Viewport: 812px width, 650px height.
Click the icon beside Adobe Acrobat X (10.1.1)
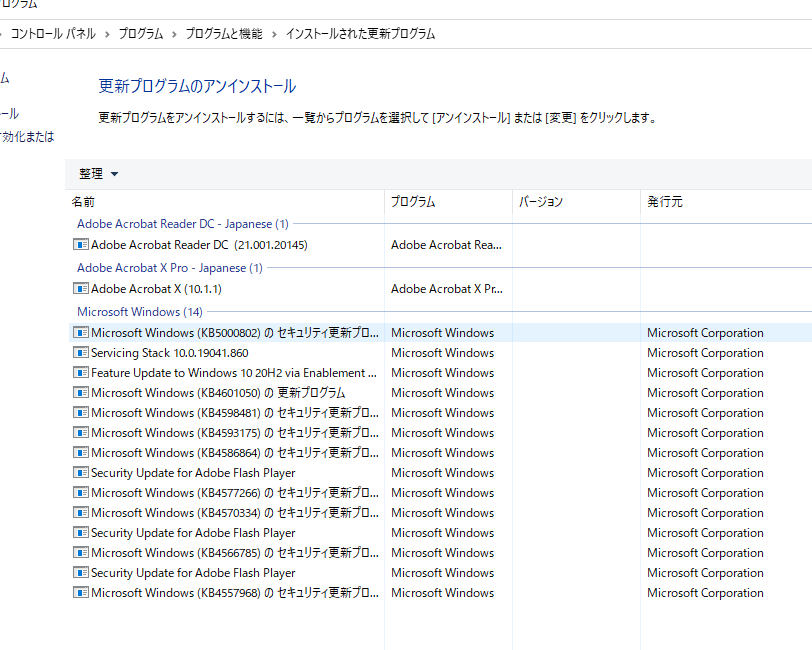(80, 288)
